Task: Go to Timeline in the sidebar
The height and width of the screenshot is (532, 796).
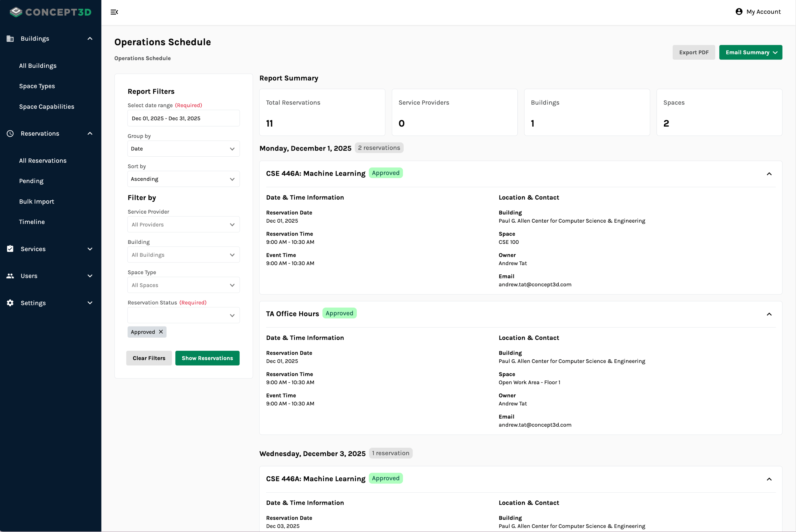Action: point(32,222)
